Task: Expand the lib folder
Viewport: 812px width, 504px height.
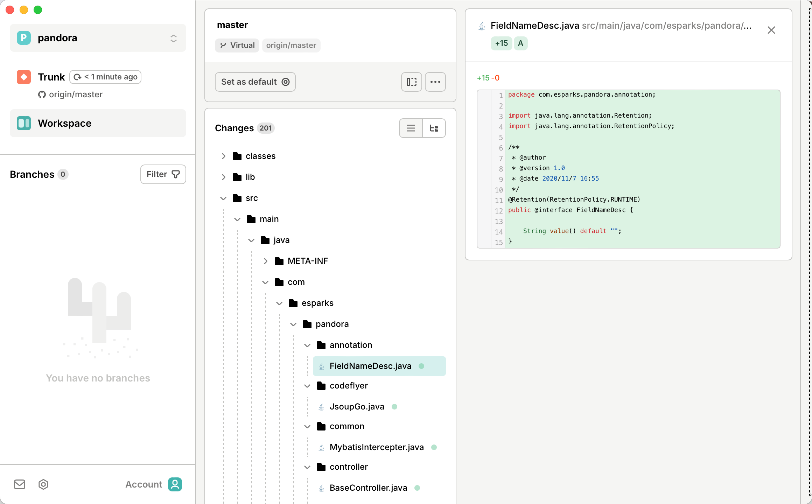Action: point(224,177)
